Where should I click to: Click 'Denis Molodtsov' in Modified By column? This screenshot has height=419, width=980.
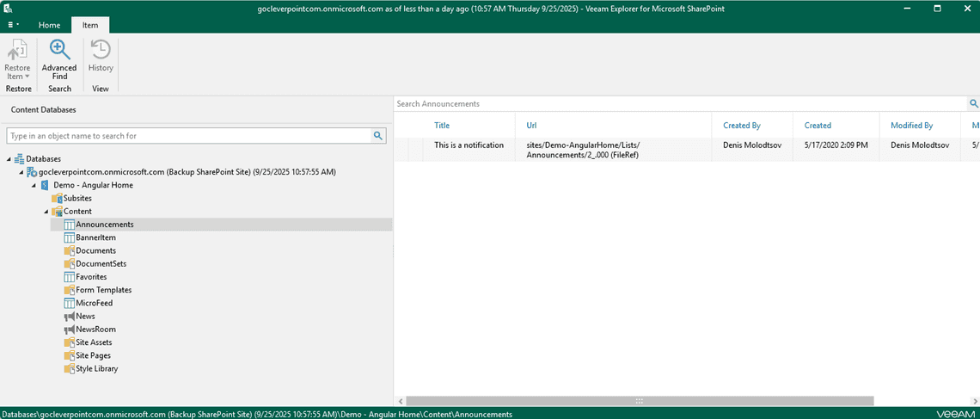point(919,145)
